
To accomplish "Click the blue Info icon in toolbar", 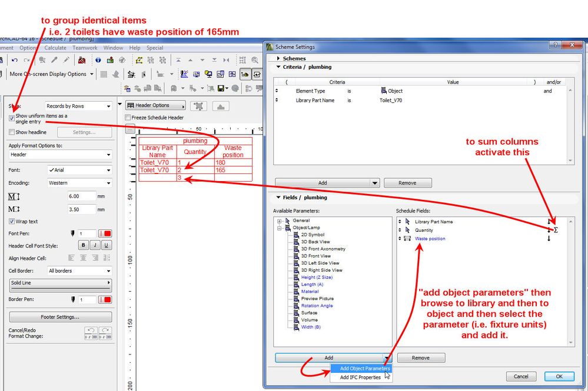I will [98, 60].
